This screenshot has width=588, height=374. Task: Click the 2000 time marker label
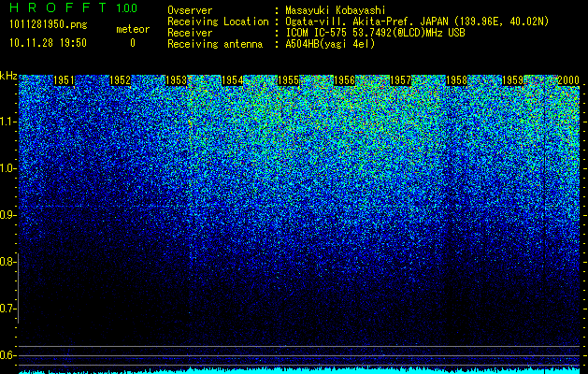(568, 80)
